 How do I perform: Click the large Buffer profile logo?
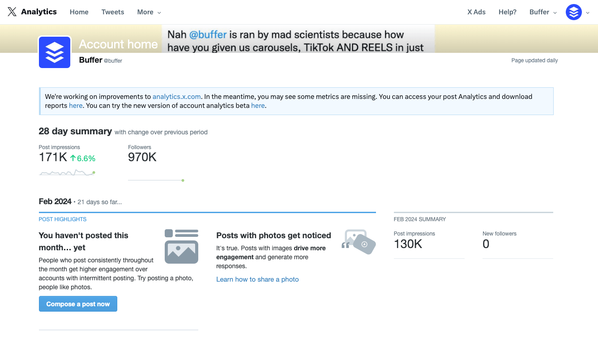point(55,52)
